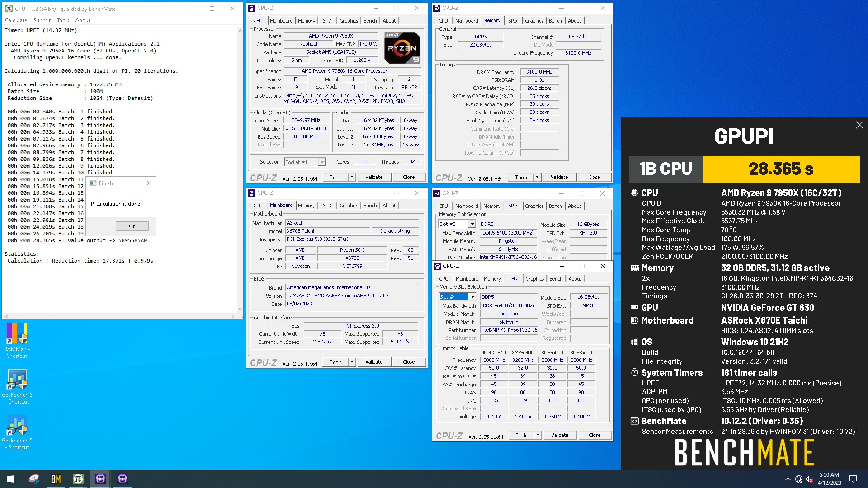Open Tools dropdown arrow in Slot #4 SPD window
Image resolution: width=868 pixels, height=488 pixels.
[538, 435]
